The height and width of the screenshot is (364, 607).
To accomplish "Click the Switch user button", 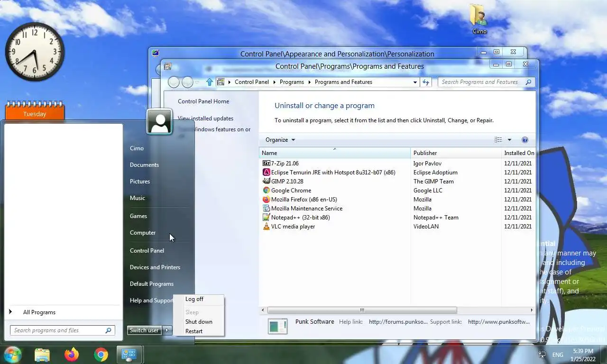I will coord(145,330).
